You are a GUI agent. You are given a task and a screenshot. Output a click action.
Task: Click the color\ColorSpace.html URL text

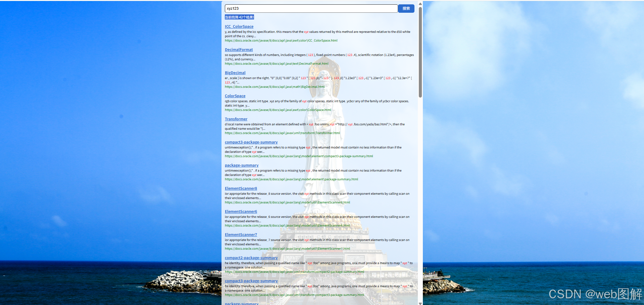(x=278, y=110)
